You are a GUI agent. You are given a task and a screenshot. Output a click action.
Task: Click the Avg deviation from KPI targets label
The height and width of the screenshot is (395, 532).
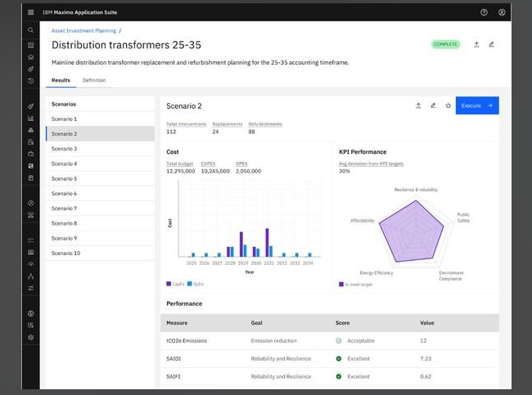click(x=372, y=164)
